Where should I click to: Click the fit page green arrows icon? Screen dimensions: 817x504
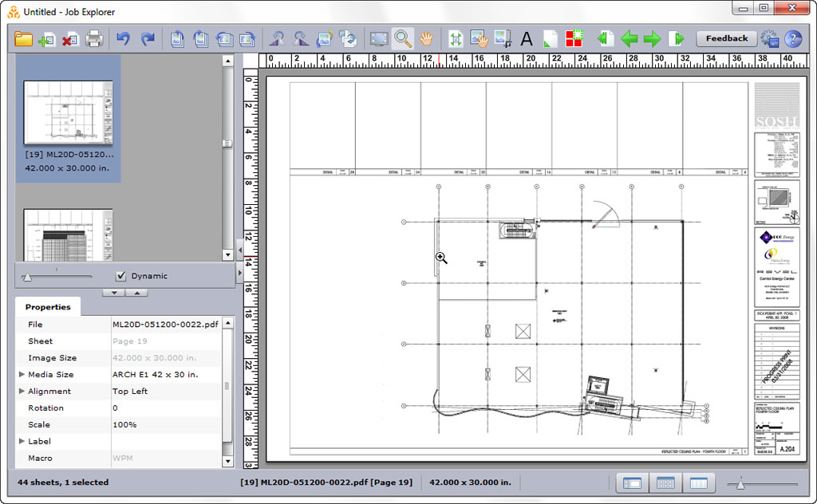coord(456,39)
